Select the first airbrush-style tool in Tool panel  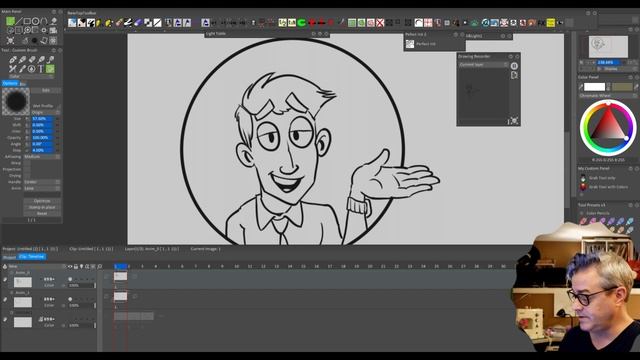13,60
